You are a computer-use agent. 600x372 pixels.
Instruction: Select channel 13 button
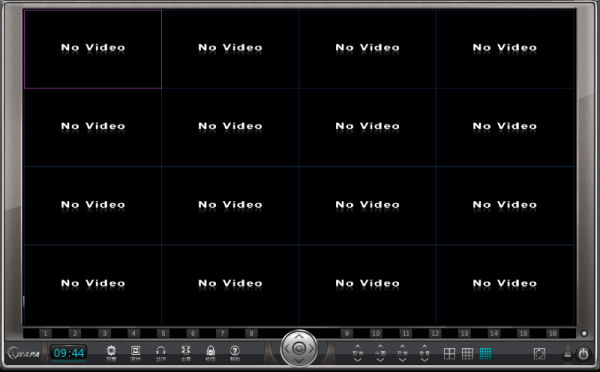click(464, 333)
